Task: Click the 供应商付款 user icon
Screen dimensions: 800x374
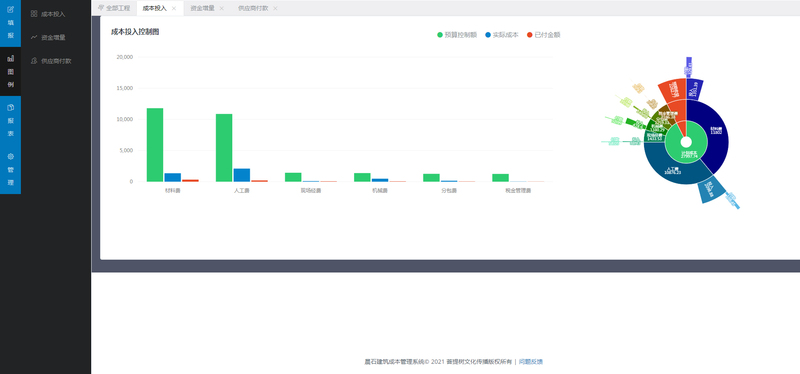Action: [x=34, y=61]
